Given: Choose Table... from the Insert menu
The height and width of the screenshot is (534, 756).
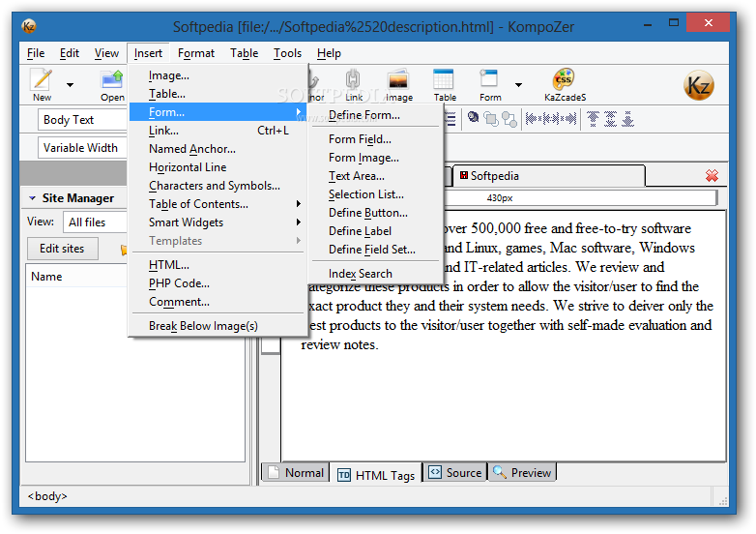Looking at the screenshot, I should click(218, 94).
